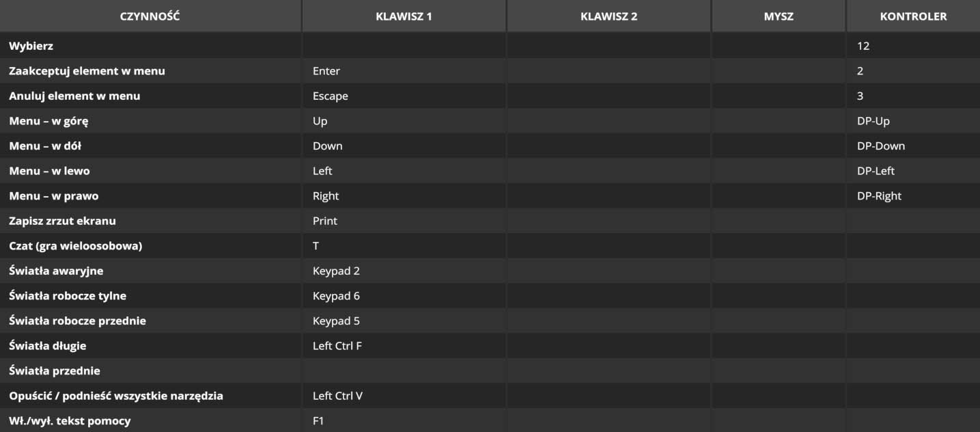Select the MYSZ column header
Screen dimensions: 980x432
click(779, 16)
